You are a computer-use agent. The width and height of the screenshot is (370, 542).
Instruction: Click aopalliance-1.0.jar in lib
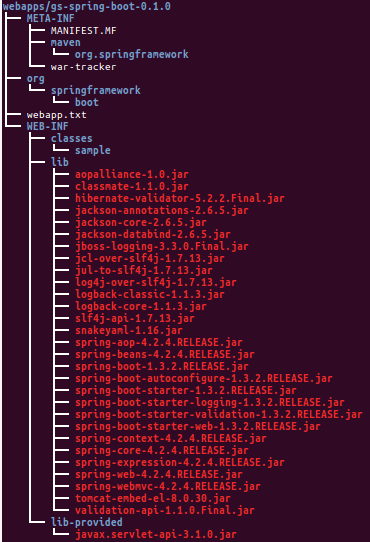click(x=132, y=175)
